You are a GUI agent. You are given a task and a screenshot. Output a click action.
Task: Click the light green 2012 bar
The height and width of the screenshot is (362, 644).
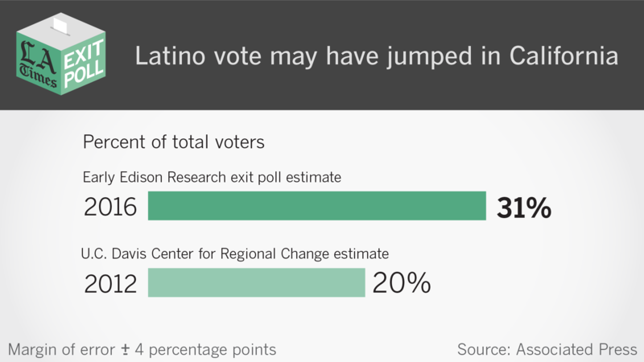pyautogui.click(x=256, y=282)
